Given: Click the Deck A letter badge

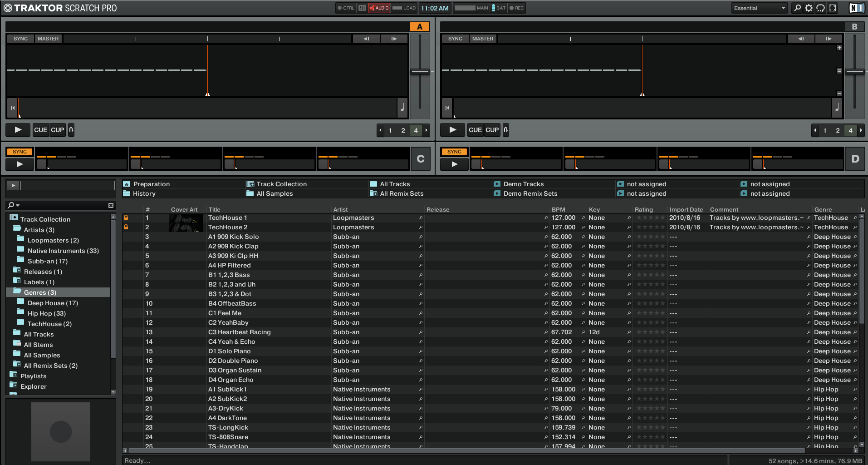Looking at the screenshot, I should pyautogui.click(x=420, y=27).
